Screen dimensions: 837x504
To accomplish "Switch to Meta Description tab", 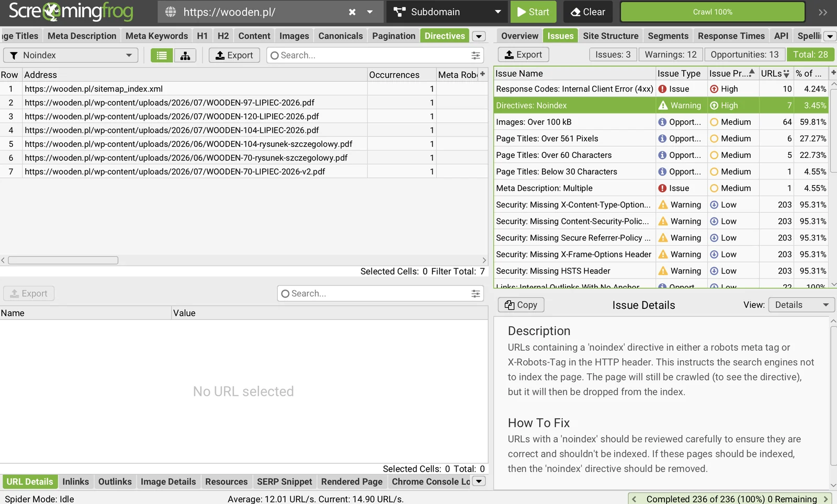I will coord(82,36).
